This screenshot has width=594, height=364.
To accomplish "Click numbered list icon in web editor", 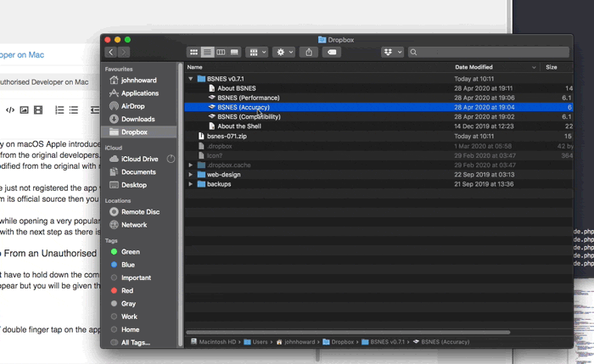I will point(59,110).
